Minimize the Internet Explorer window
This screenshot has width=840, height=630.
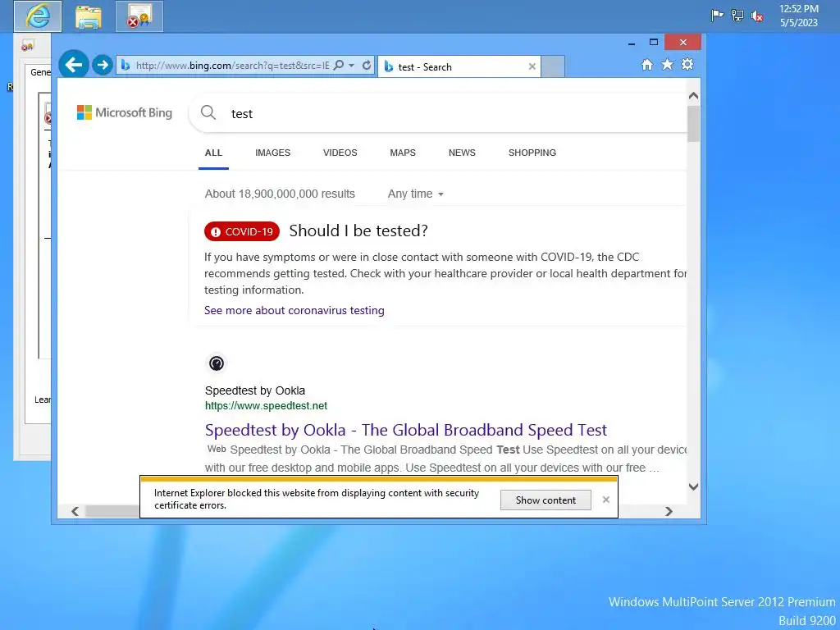click(x=632, y=43)
